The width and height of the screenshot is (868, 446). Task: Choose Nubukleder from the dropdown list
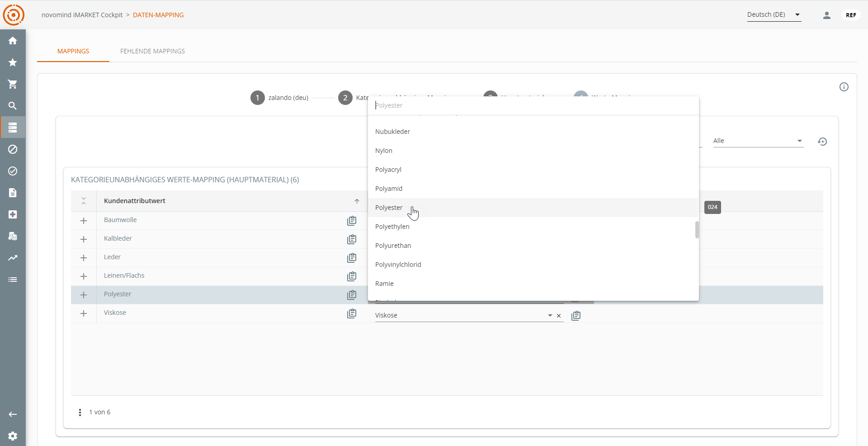(533, 132)
